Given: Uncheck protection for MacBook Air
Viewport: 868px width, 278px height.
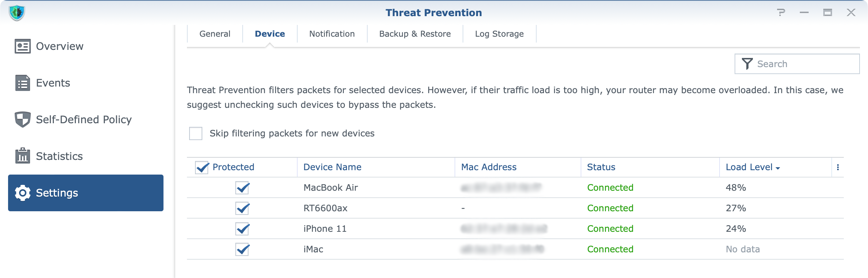Looking at the screenshot, I should click(242, 188).
